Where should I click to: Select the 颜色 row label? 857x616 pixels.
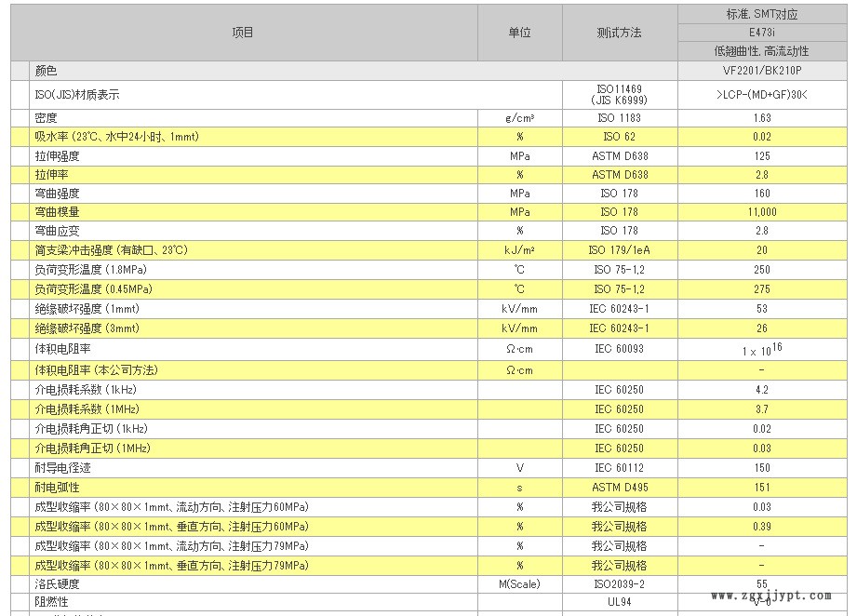coord(46,71)
